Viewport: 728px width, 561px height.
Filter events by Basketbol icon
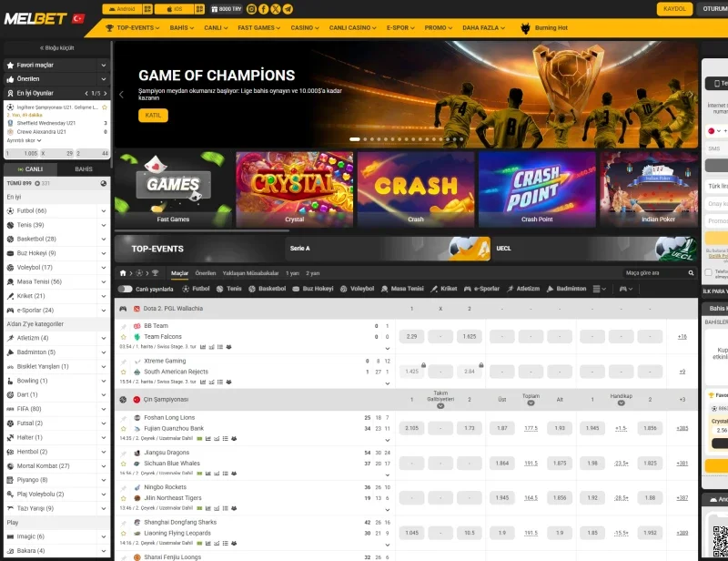[x=252, y=289]
